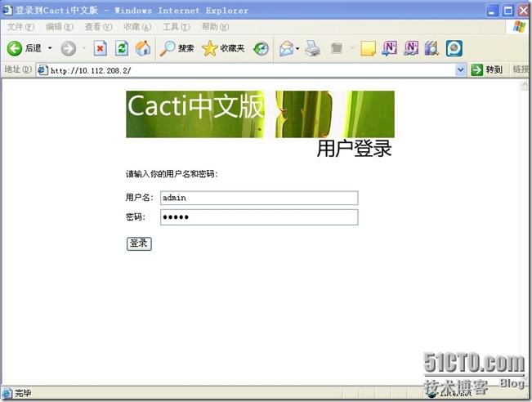Click the Go (转到) button
The width and height of the screenshot is (532, 402).
pos(486,70)
